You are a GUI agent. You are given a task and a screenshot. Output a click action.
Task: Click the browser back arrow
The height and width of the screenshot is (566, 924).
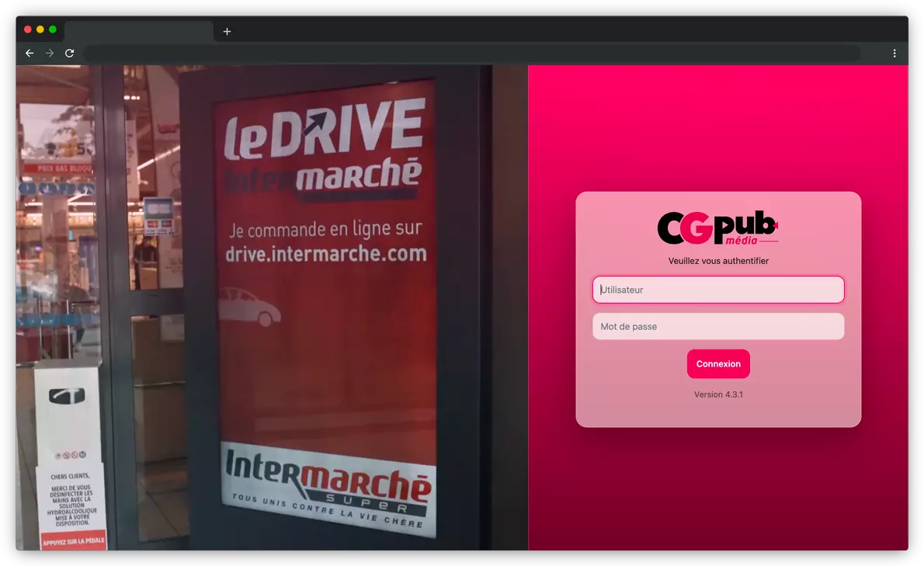point(30,53)
